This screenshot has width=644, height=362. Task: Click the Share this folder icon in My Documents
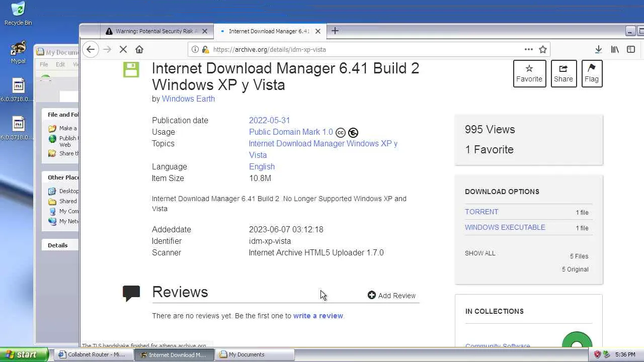point(52,153)
